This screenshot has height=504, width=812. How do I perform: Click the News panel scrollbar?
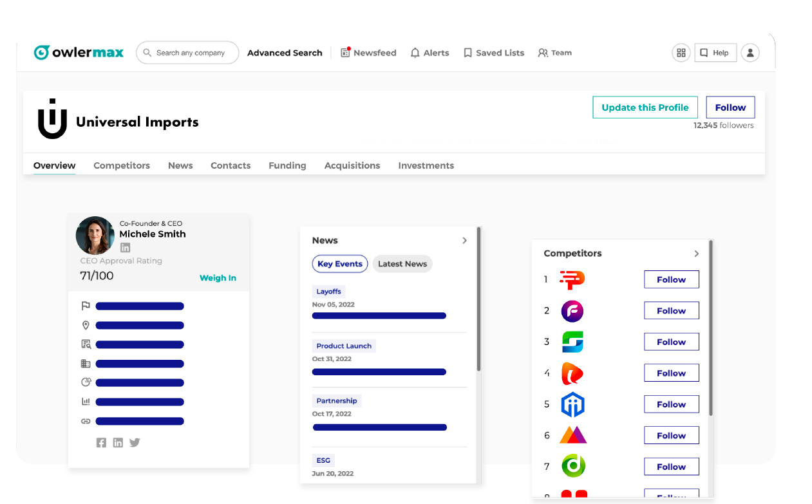tap(478, 299)
